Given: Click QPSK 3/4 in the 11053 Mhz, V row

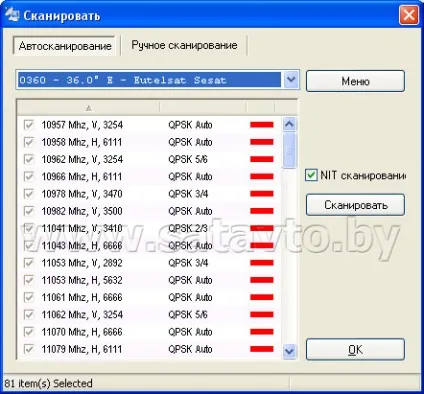Looking at the screenshot, I should 188,263.
